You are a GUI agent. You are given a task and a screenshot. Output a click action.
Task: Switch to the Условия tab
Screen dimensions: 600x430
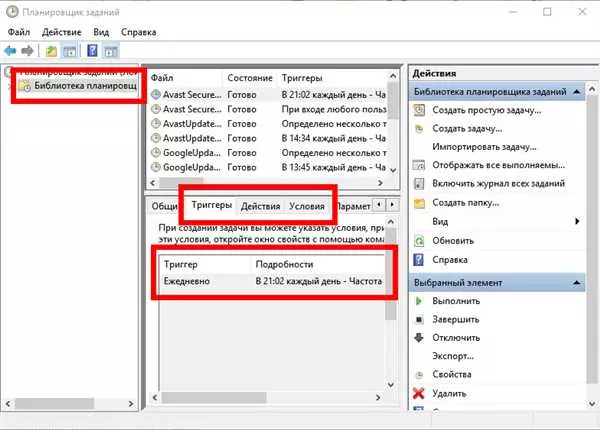coord(307,206)
